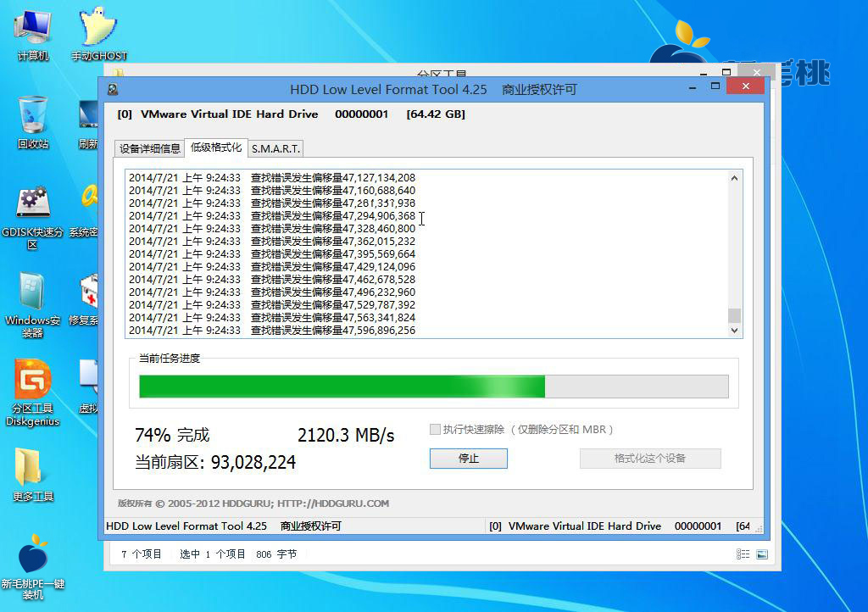Switch to the 低级格式化 tab
Image resolution: width=868 pixels, height=612 pixels.
click(216, 147)
